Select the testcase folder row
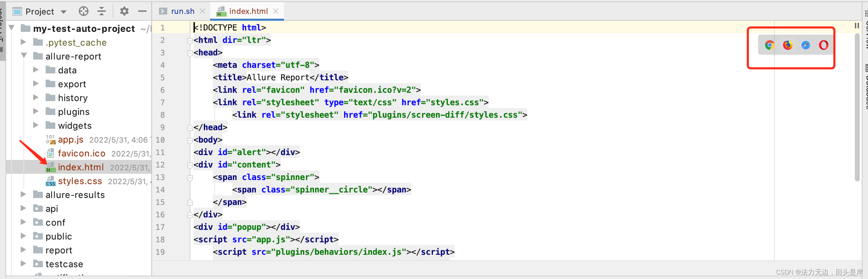 [x=79, y=264]
